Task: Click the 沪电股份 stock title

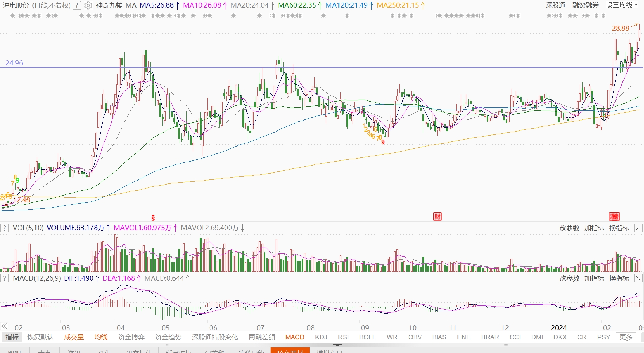Action: point(16,5)
